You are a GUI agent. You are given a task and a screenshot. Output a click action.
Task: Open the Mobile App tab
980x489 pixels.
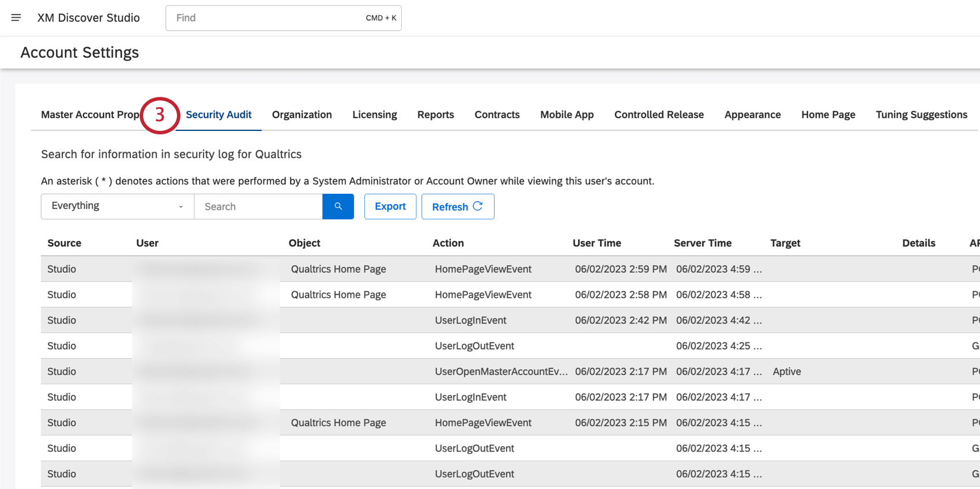click(567, 115)
